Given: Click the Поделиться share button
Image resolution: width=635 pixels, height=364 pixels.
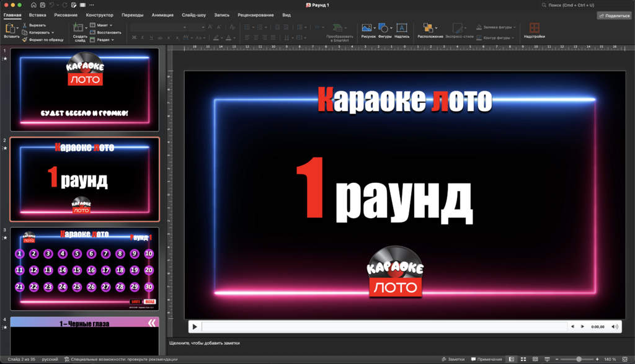Looking at the screenshot, I should coord(614,16).
